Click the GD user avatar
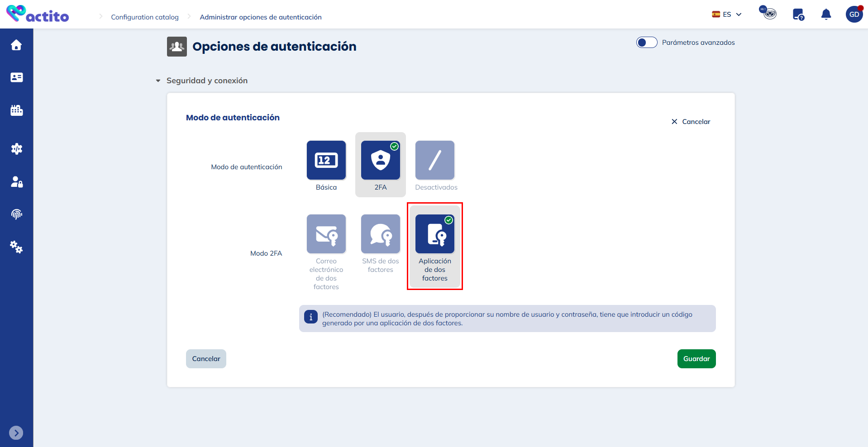Viewport: 868px width, 447px height. tap(854, 14)
